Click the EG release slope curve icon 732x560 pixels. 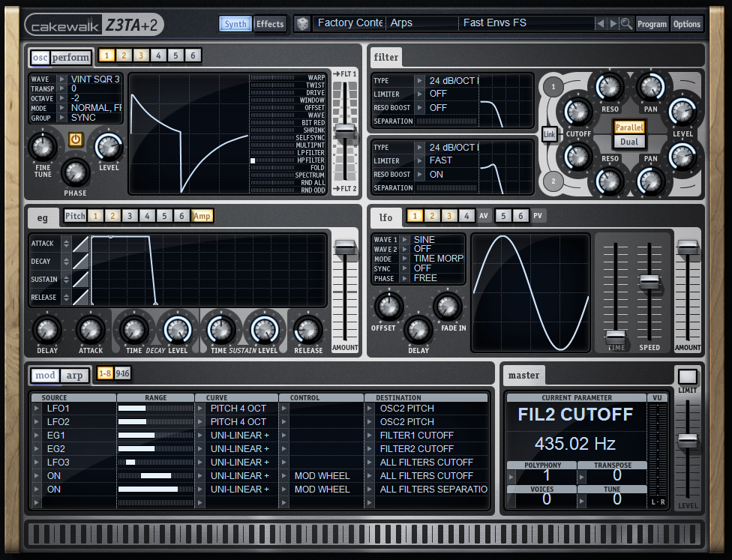(x=81, y=298)
